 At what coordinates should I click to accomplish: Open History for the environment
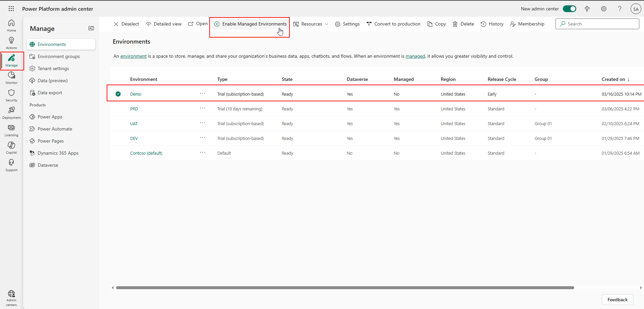pos(492,24)
